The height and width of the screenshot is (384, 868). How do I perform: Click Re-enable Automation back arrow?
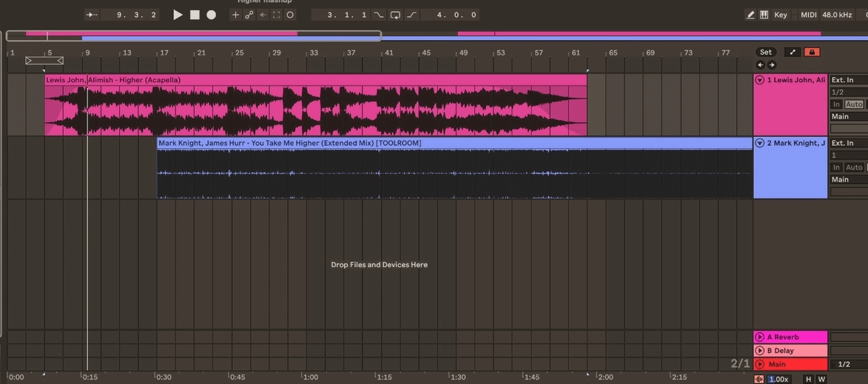tap(263, 15)
